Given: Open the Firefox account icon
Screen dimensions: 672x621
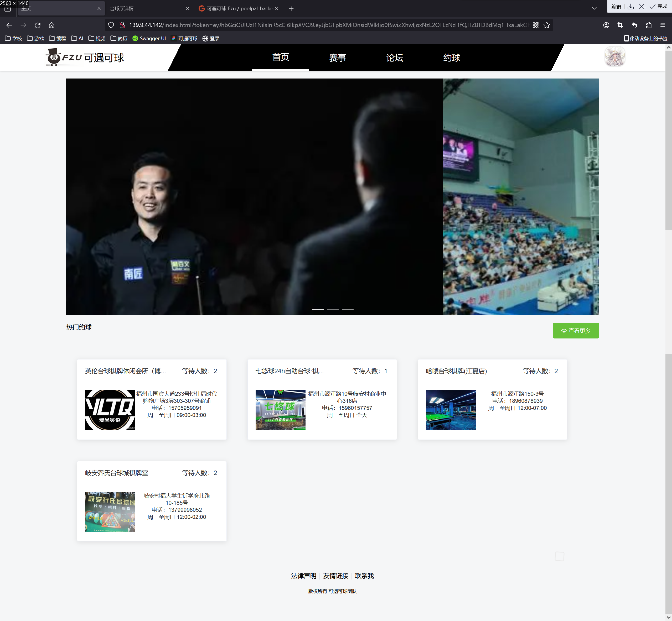Looking at the screenshot, I should [606, 25].
